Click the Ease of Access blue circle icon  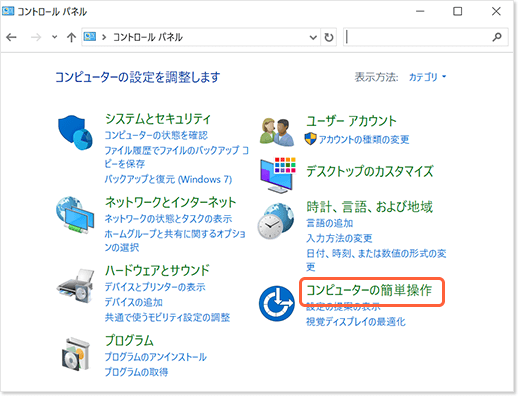[x=277, y=303]
